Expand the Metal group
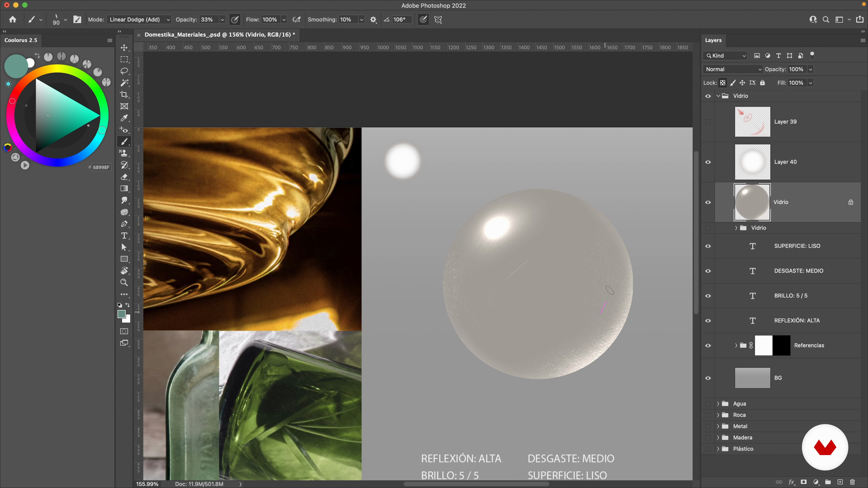The height and width of the screenshot is (488, 868). pos(718,426)
